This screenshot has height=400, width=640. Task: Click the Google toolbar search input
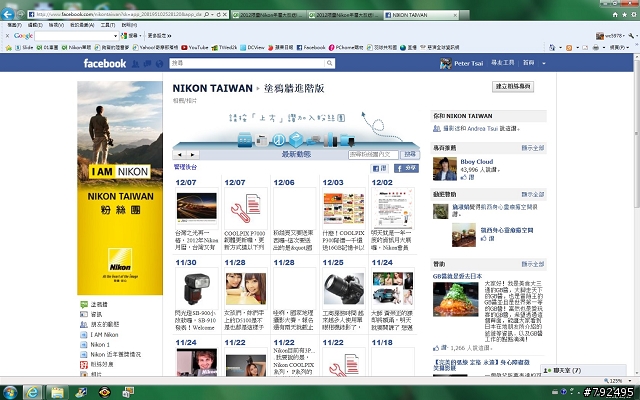coord(74,36)
